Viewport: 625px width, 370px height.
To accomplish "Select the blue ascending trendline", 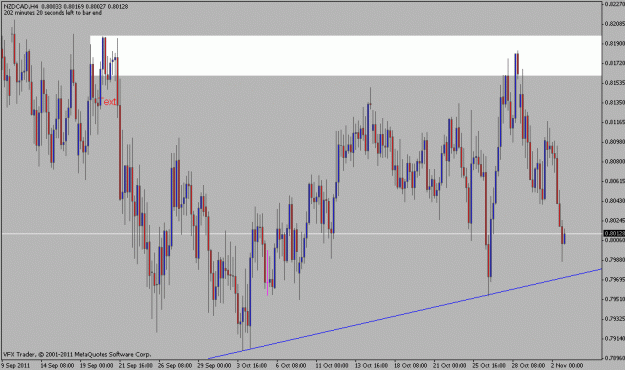I will point(405,314).
